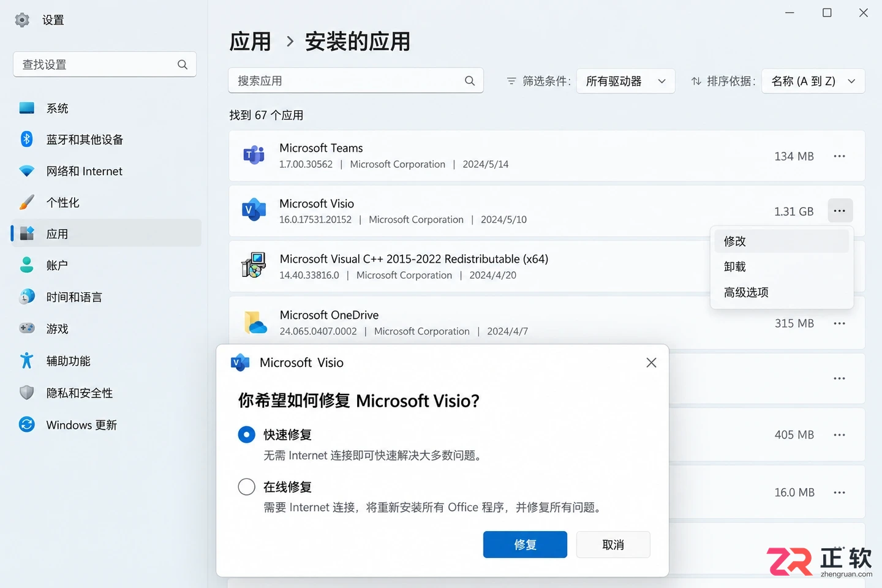Image resolution: width=882 pixels, height=588 pixels.
Task: Choose 高级选项 from the context menu
Action: point(782,292)
